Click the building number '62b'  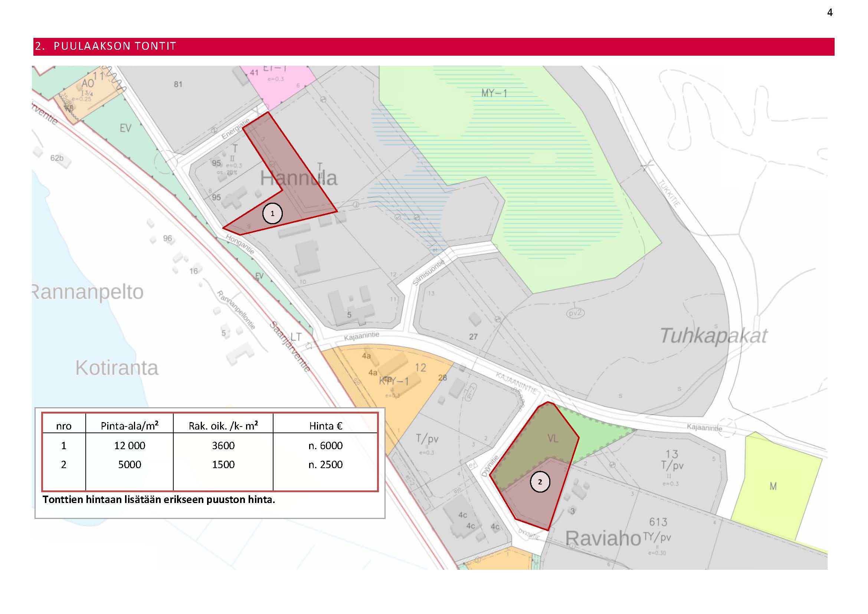pyautogui.click(x=57, y=158)
